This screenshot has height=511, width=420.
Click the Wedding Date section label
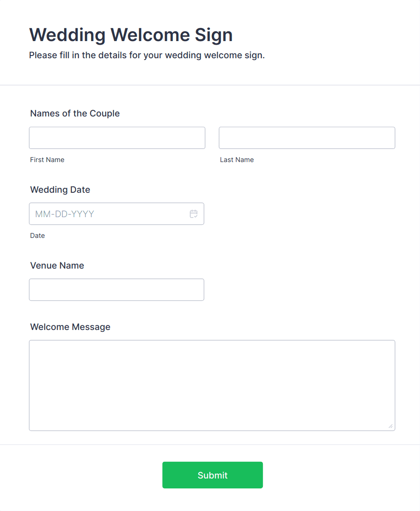click(60, 190)
